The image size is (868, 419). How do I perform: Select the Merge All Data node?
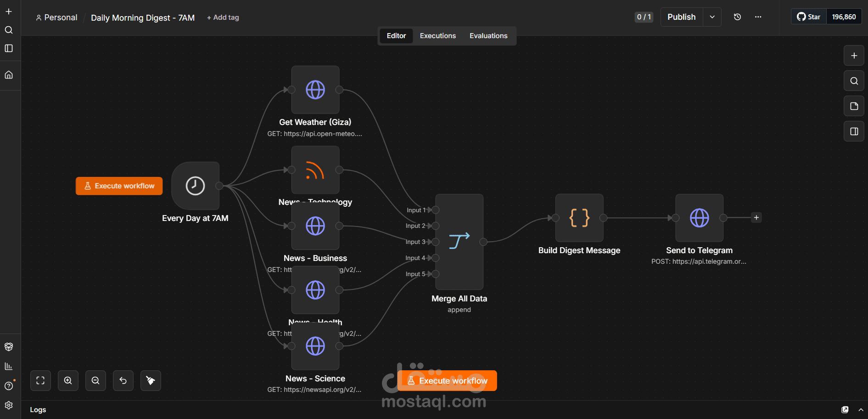point(459,242)
